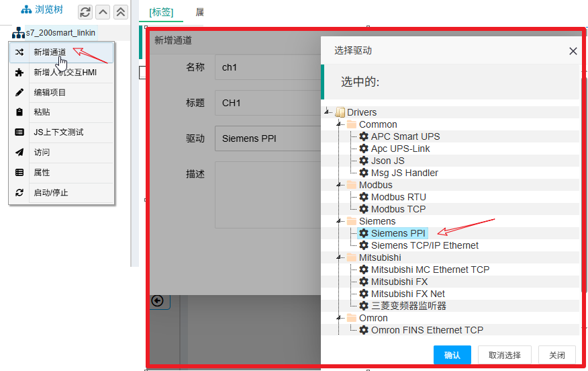Click the Omron folder label
This screenshot has width=588, height=371.
(x=373, y=318)
